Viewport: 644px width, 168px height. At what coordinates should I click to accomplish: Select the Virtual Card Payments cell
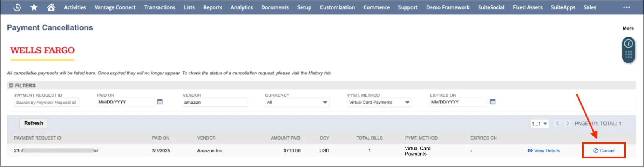click(418, 151)
